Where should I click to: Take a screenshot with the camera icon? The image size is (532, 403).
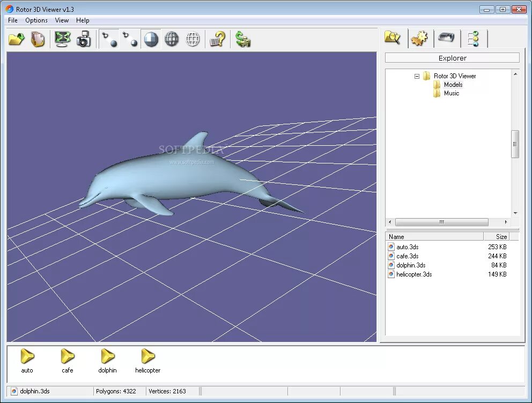click(84, 39)
